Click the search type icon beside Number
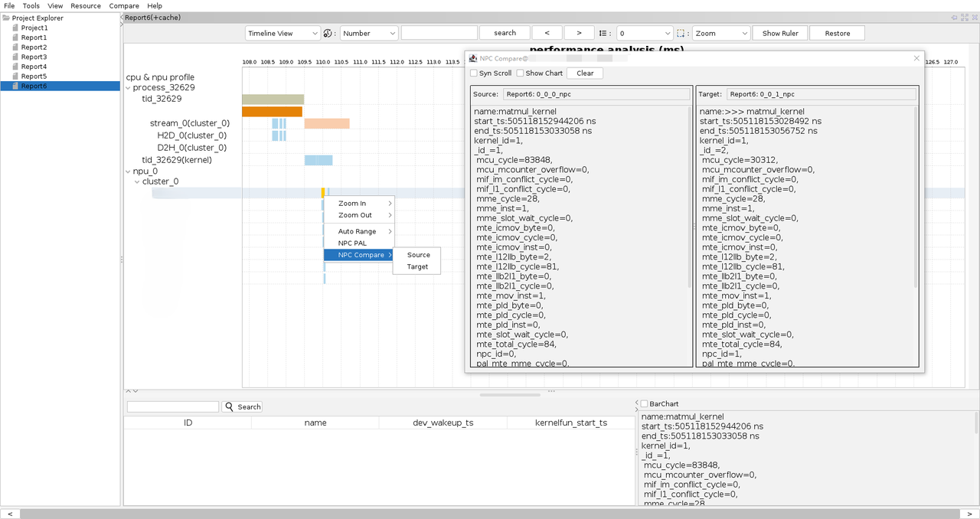980x519 pixels. tap(328, 34)
